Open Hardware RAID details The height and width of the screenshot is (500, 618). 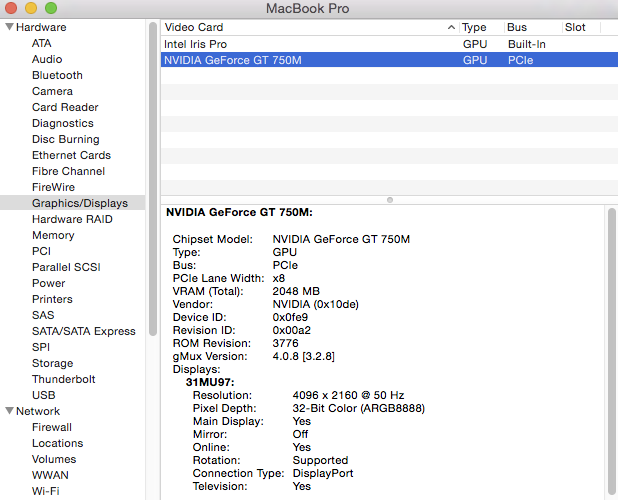[72, 219]
